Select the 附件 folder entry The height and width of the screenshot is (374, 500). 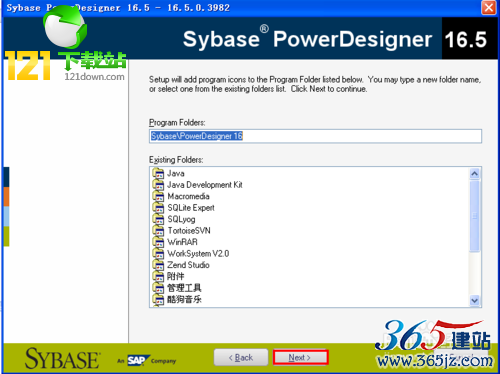176,276
